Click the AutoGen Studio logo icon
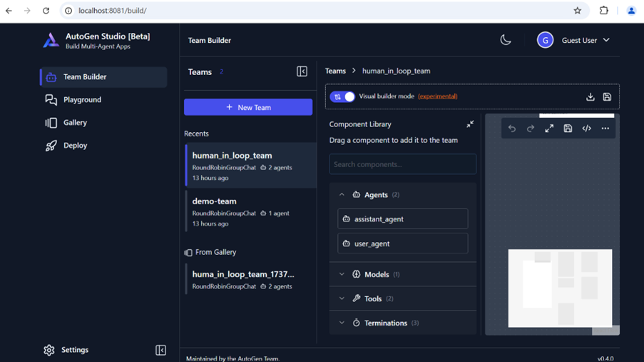Viewport: 644px width, 362px height. tap(51, 40)
